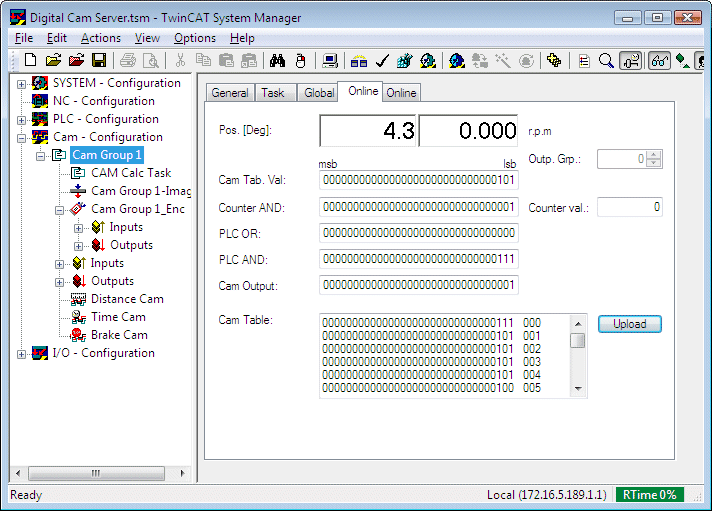712x511 pixels.
Task: Click the yellow puzzle-piece toolbar icon
Action: (554, 60)
